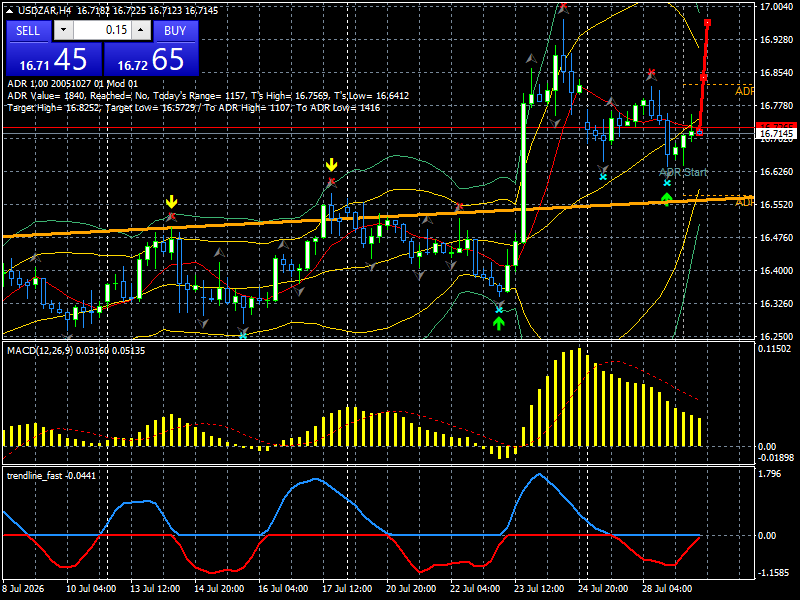Viewport: 800px width, 600px height.
Task: Click the 24 Jul 20:00 time label
Action: coord(603,589)
